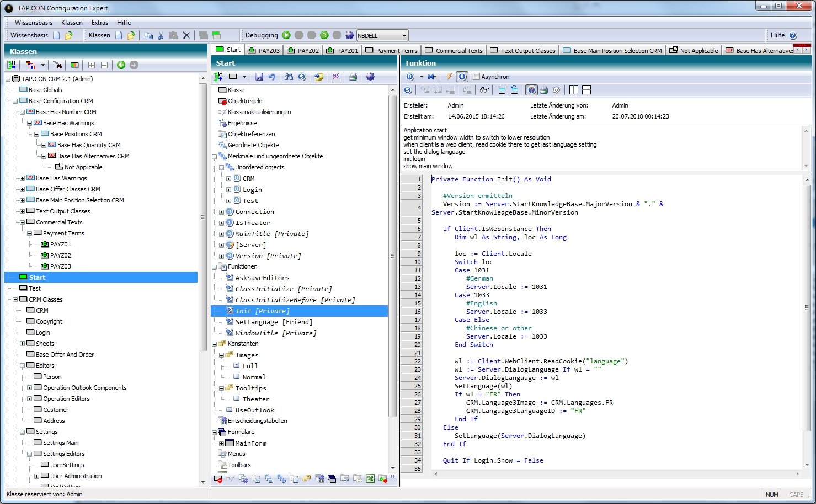The height and width of the screenshot is (504, 816).
Task: Click the code editor vertical scrollbar
Action: pyautogui.click(x=807, y=309)
